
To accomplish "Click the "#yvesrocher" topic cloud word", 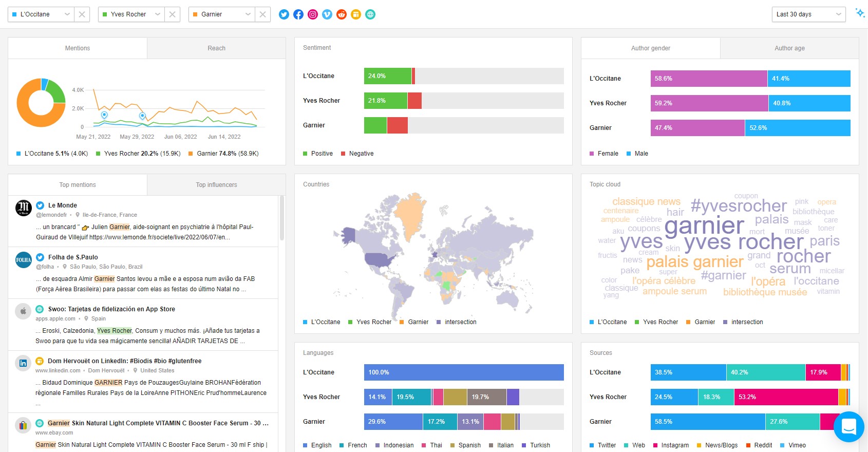I will [x=739, y=206].
